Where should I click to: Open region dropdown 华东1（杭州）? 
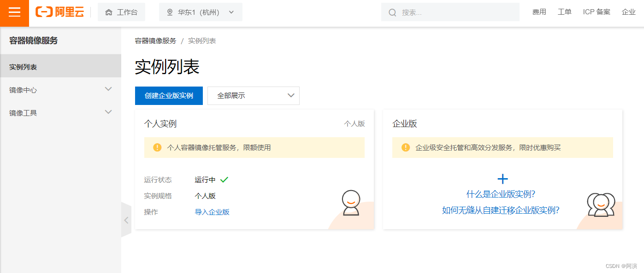tap(201, 12)
